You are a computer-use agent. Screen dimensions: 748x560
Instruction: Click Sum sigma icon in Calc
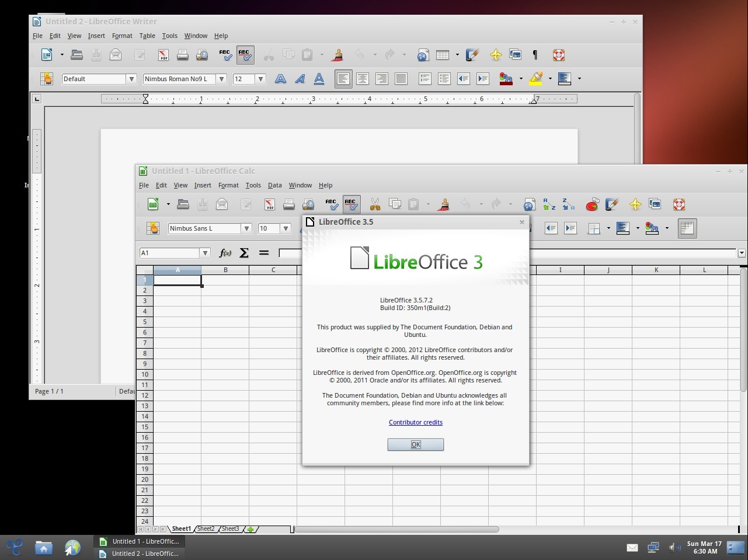pyautogui.click(x=244, y=253)
